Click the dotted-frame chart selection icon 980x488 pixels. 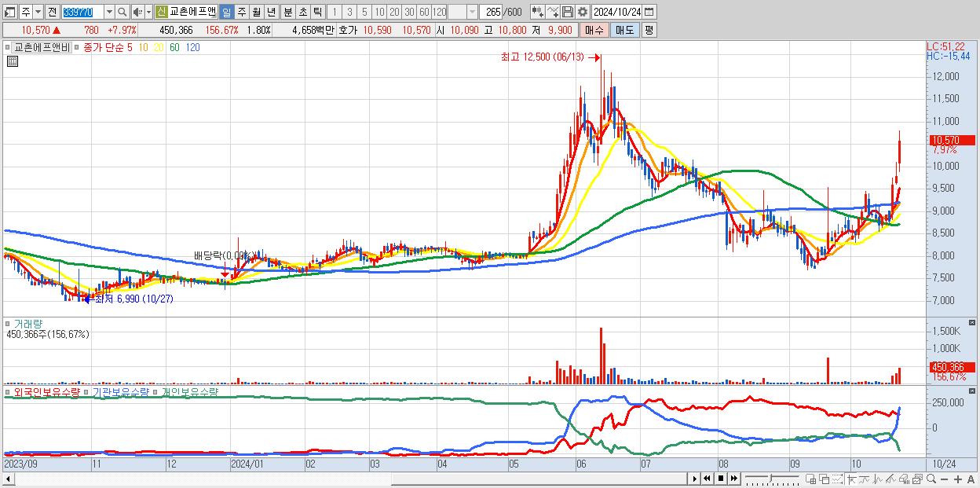(x=837, y=479)
